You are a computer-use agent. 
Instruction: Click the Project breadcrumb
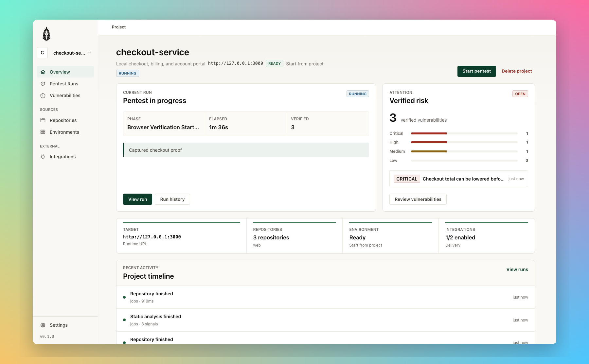point(119,27)
